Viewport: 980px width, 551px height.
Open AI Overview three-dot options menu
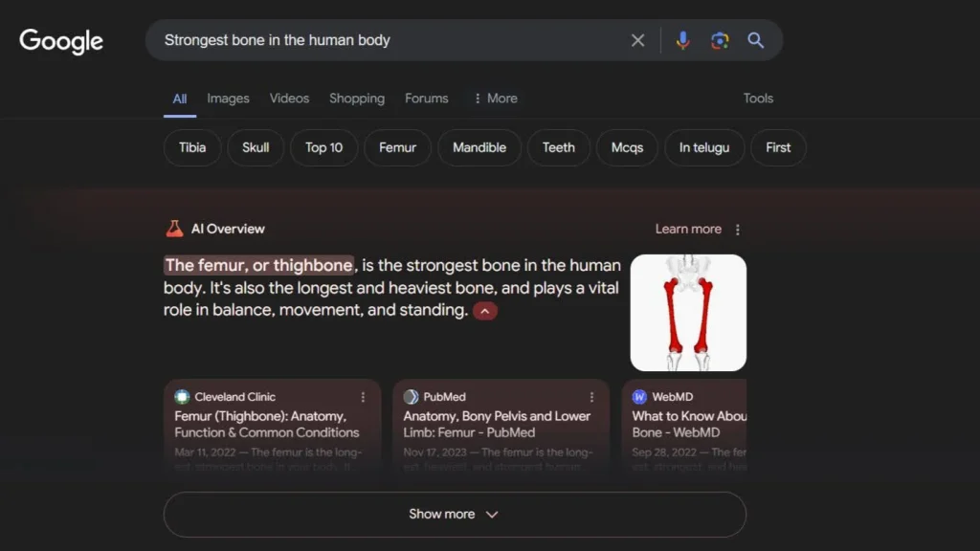tap(738, 230)
